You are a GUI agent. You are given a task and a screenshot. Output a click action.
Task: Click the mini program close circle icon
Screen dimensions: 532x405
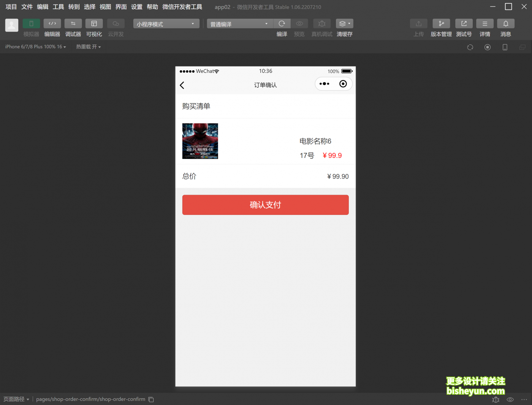tap(343, 84)
